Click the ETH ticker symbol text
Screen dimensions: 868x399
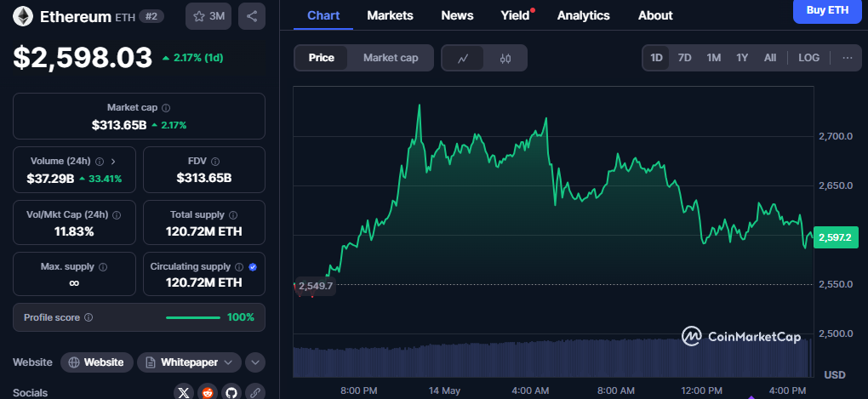pyautogui.click(x=124, y=17)
